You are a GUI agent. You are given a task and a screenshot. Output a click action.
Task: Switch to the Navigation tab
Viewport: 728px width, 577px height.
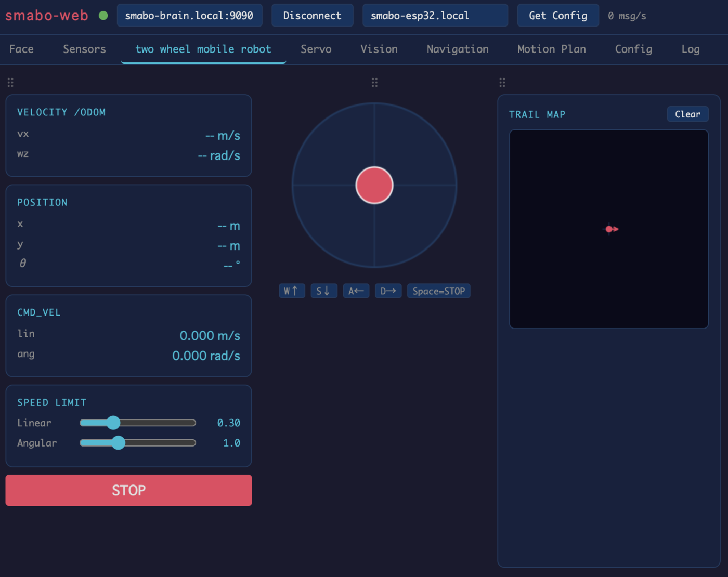point(458,49)
